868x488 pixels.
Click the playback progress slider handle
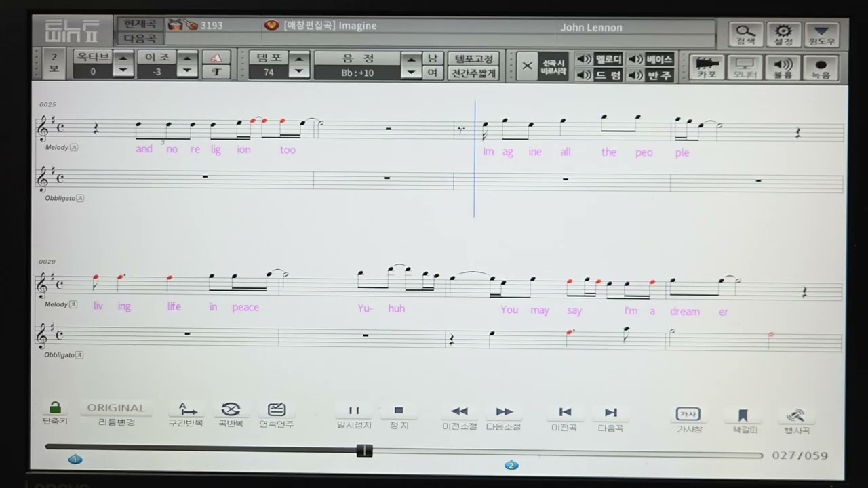[x=365, y=450]
